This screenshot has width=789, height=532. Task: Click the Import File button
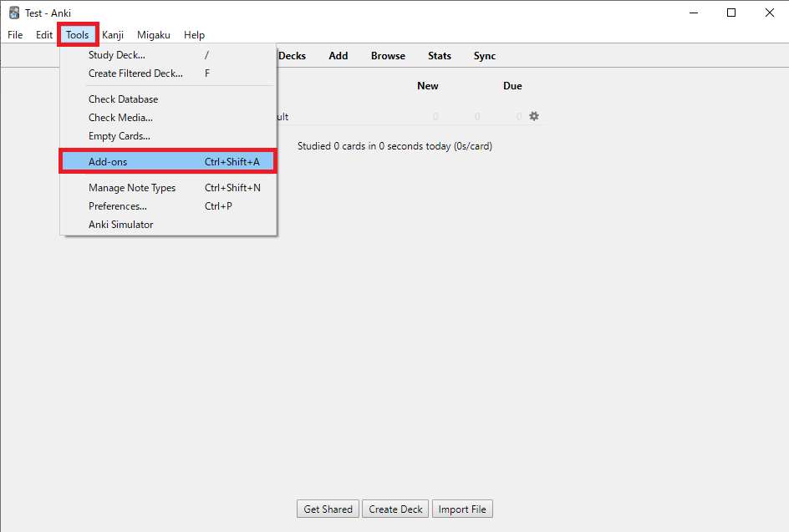(x=462, y=509)
